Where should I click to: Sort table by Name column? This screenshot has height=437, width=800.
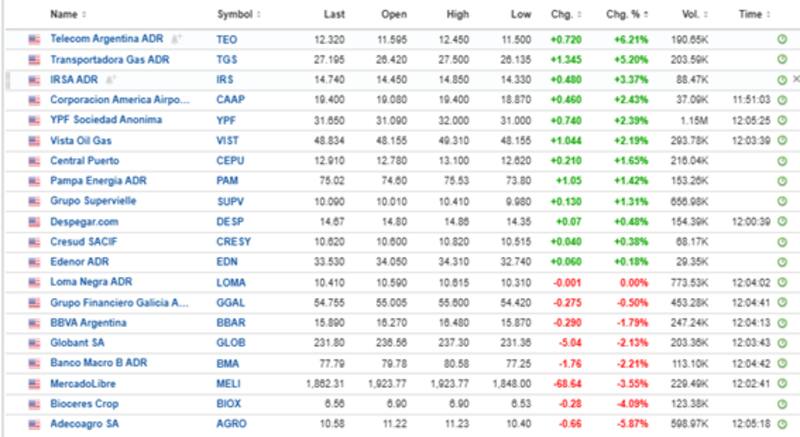pos(68,14)
